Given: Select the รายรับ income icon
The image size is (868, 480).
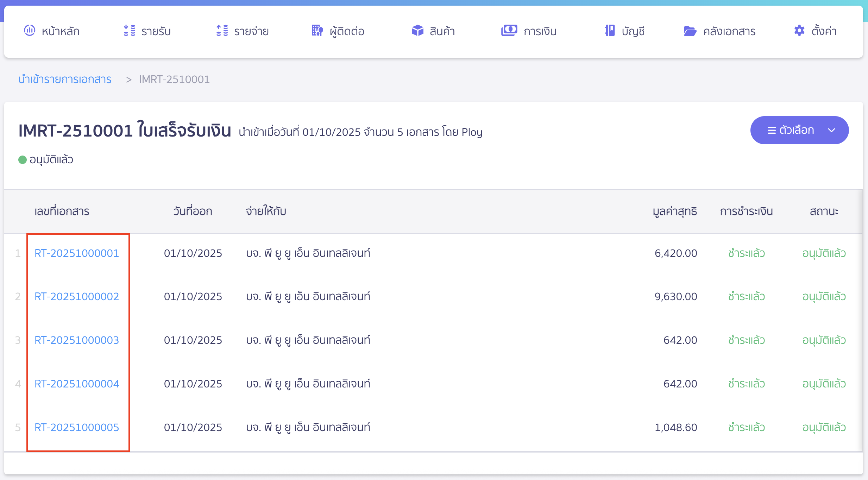Looking at the screenshot, I should 129,31.
